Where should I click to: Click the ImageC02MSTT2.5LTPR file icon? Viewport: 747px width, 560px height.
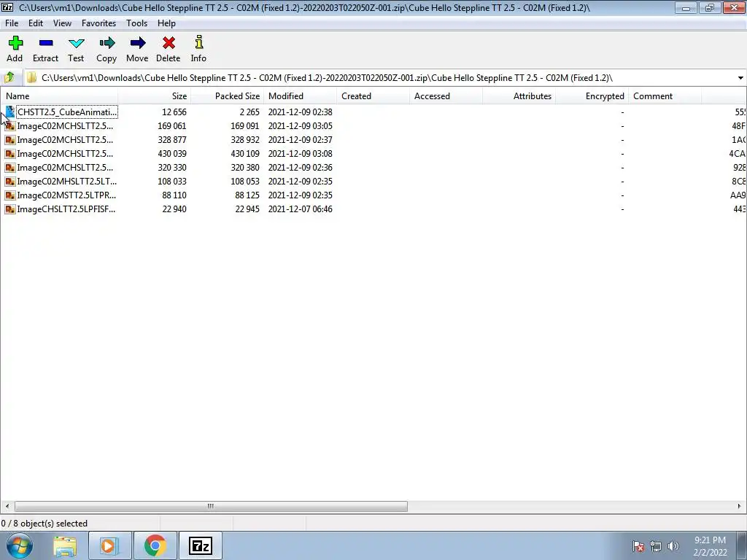pos(9,195)
